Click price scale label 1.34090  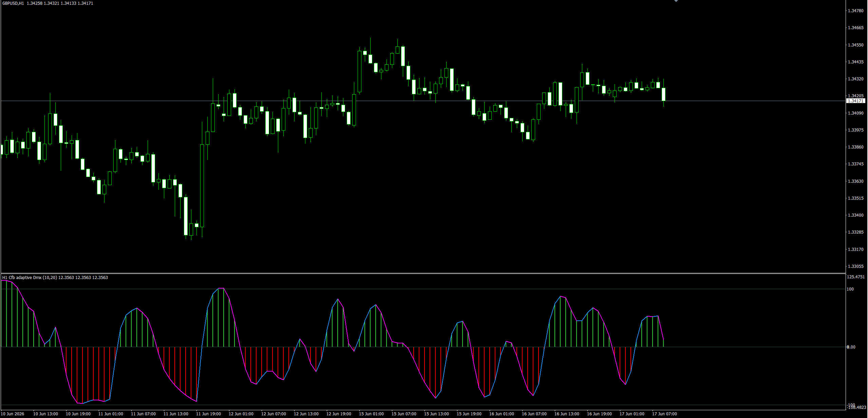(855, 113)
